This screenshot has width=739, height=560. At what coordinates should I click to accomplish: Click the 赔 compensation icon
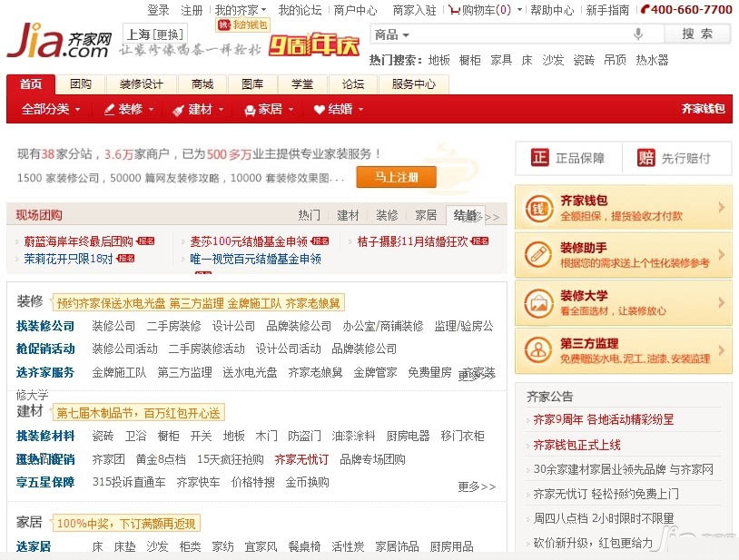pos(645,158)
